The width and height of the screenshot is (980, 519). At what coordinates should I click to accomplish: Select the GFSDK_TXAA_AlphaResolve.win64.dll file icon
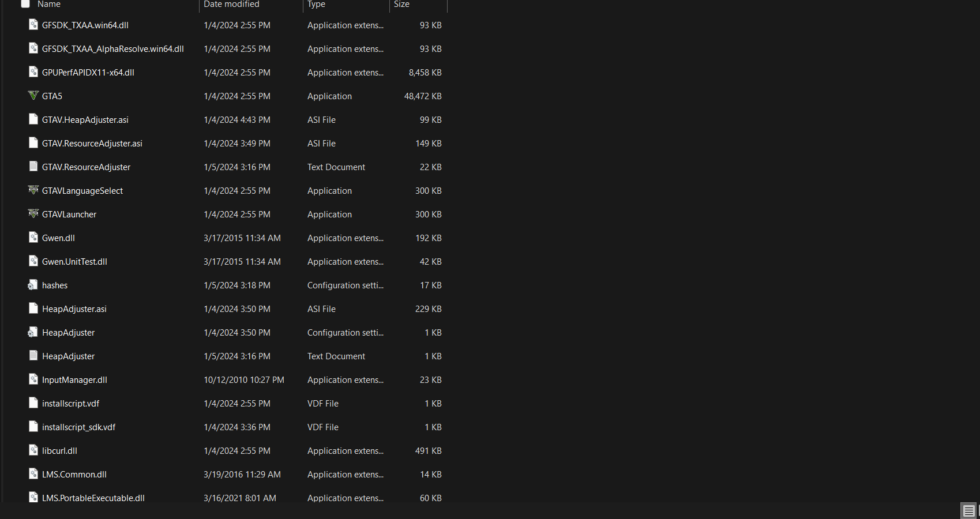(33, 48)
